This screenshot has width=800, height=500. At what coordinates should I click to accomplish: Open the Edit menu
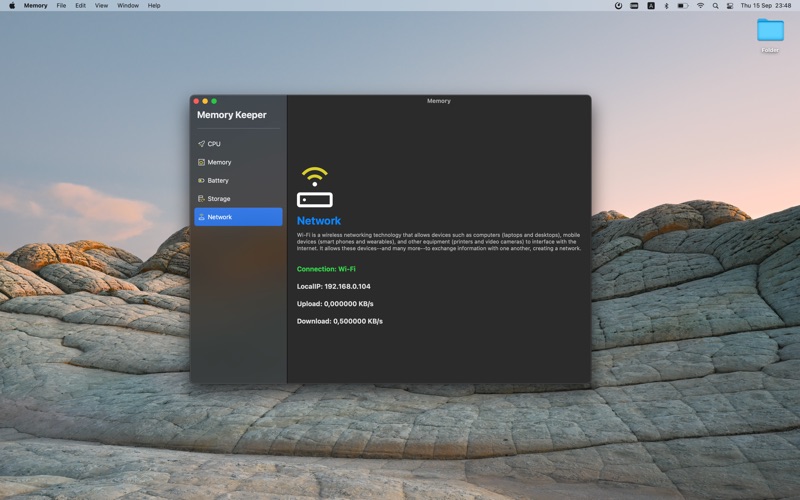[x=81, y=6]
